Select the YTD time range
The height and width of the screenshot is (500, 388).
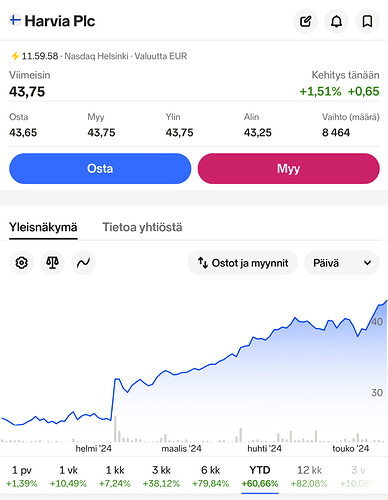(260, 476)
